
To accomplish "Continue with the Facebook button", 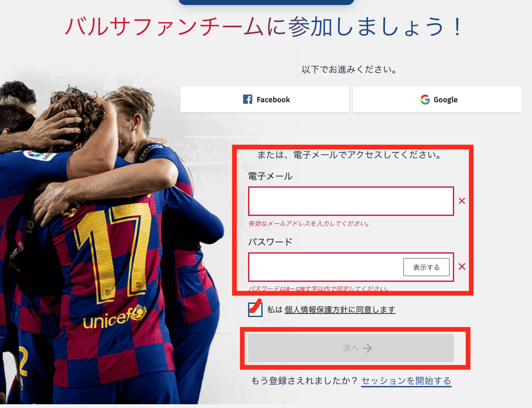I will pyautogui.click(x=265, y=99).
